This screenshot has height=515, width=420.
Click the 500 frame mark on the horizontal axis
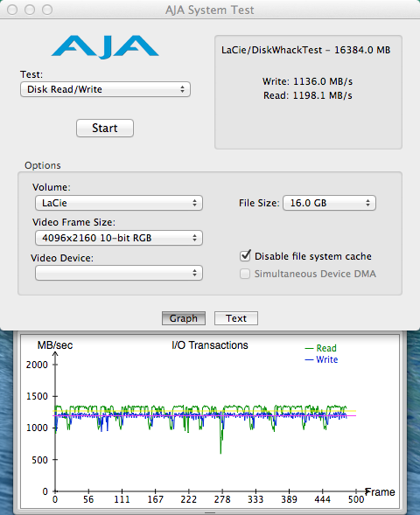click(x=356, y=499)
